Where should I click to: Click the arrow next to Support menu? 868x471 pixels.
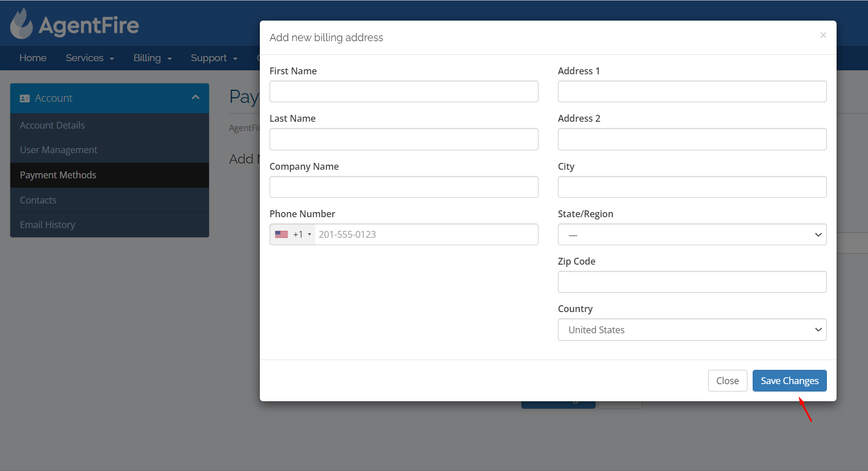click(235, 58)
